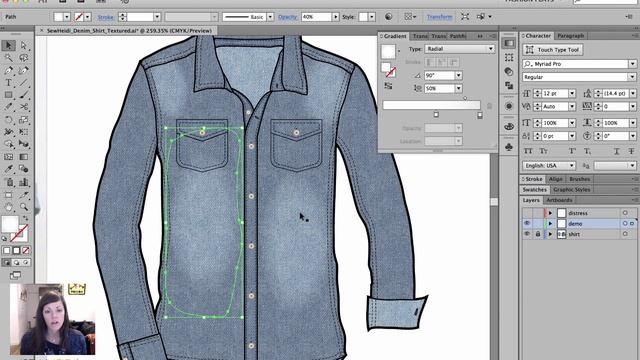This screenshot has height=360, width=640.
Task: Select the Gradient tool in toolbox
Action: 24,157
